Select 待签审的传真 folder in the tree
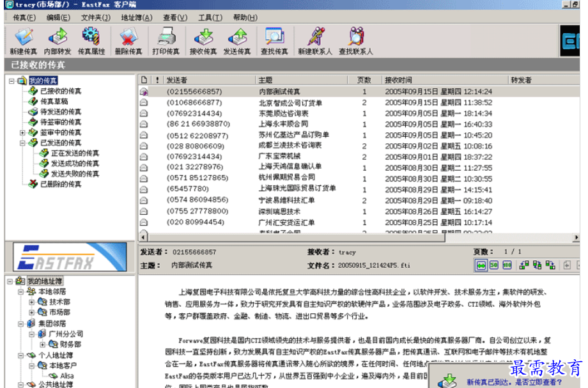This screenshot has width=588, height=388. click(x=60, y=122)
